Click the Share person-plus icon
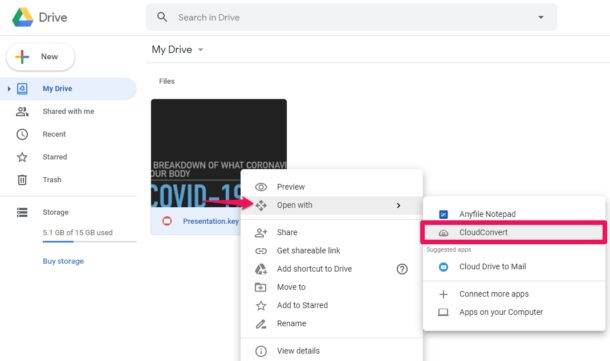 tap(261, 233)
